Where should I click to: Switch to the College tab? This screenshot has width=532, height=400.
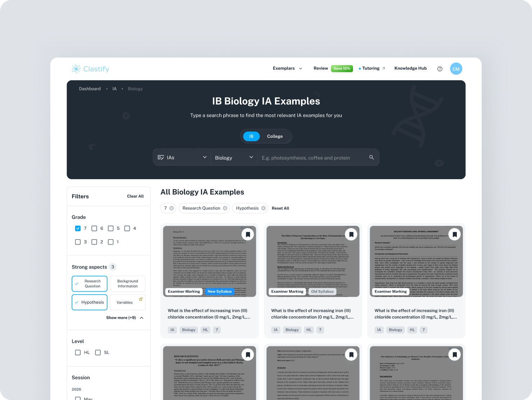(275, 136)
